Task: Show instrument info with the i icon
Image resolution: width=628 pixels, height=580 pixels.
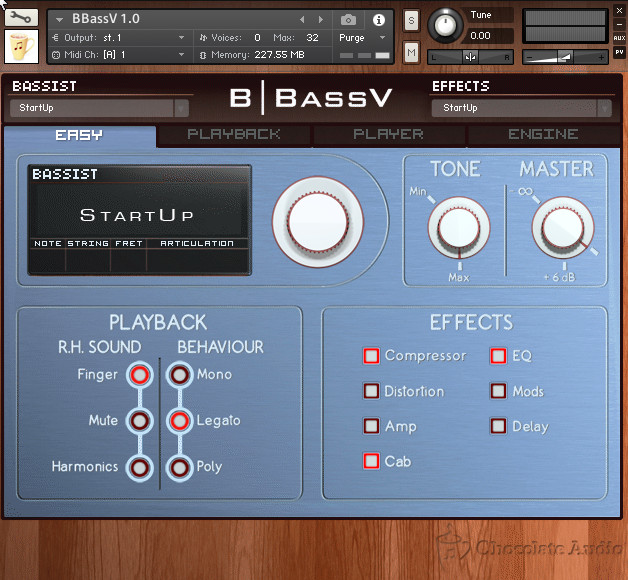Action: click(378, 20)
